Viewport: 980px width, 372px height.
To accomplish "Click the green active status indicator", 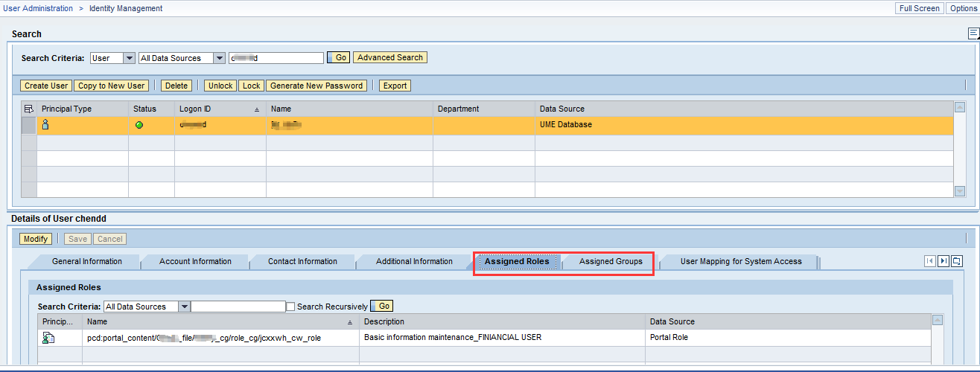I will click(139, 125).
